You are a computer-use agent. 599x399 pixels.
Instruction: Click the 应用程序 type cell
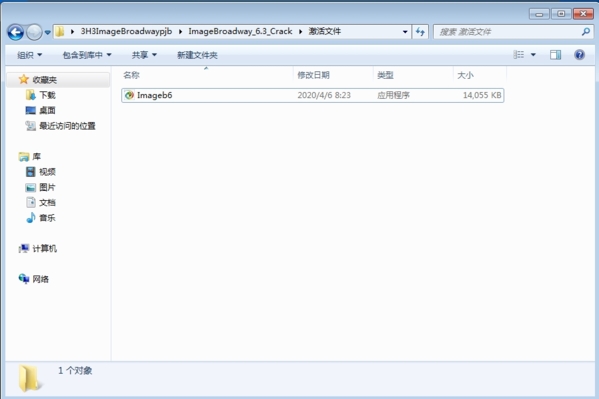click(393, 95)
